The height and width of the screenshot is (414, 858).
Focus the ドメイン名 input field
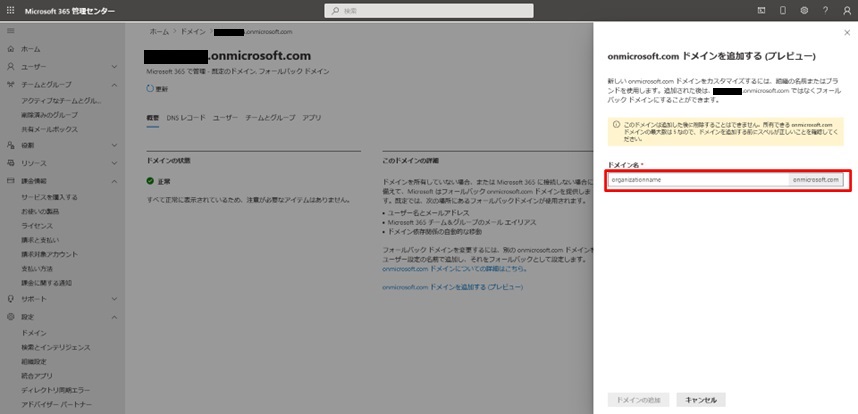(x=698, y=179)
